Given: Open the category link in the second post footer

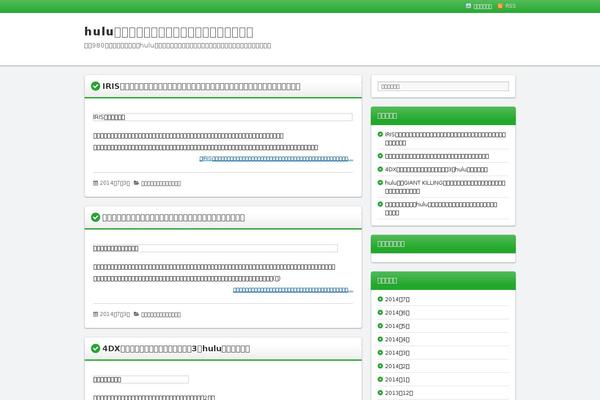Looking at the screenshot, I should click(x=161, y=315).
